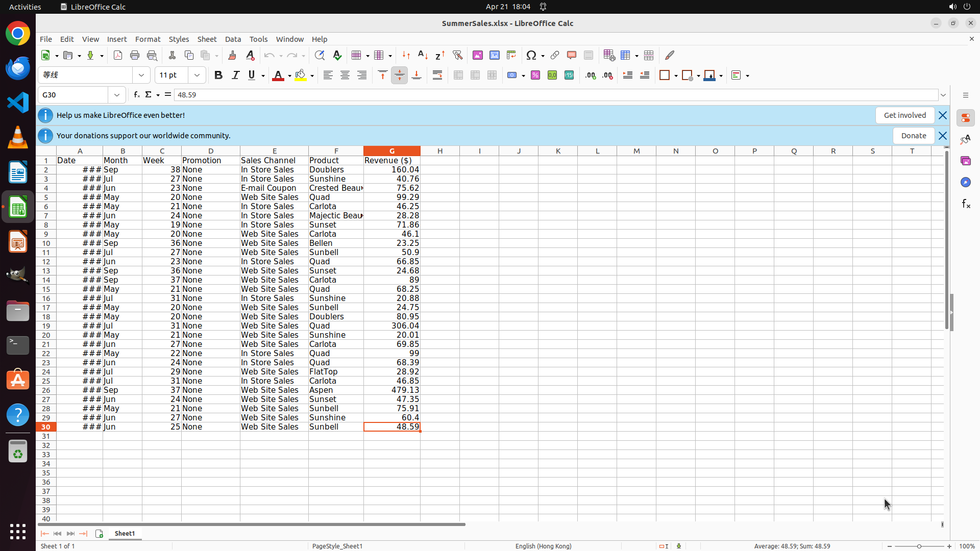Open the Function Wizard icon
Screen dimensions: 980x551
(136, 95)
